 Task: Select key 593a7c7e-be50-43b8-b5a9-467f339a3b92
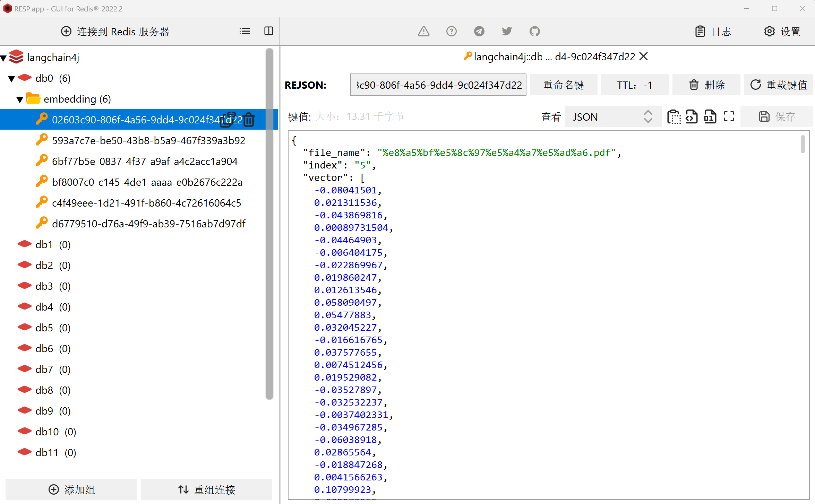(x=148, y=140)
